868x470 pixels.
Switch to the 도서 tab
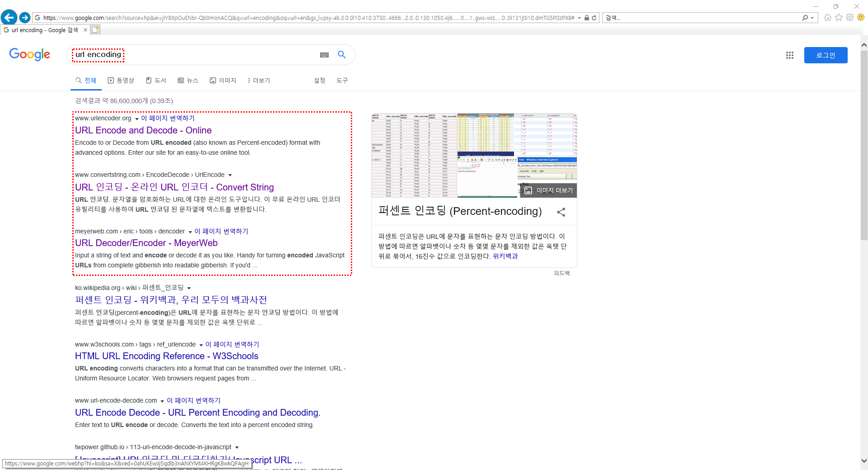(156, 81)
